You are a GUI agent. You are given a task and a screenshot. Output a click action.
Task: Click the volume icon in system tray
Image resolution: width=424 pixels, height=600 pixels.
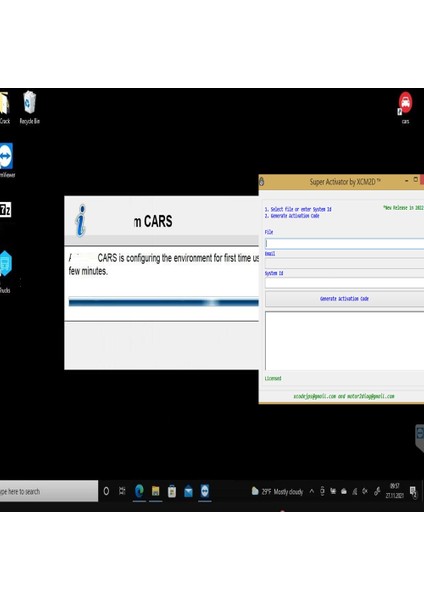coord(365,491)
